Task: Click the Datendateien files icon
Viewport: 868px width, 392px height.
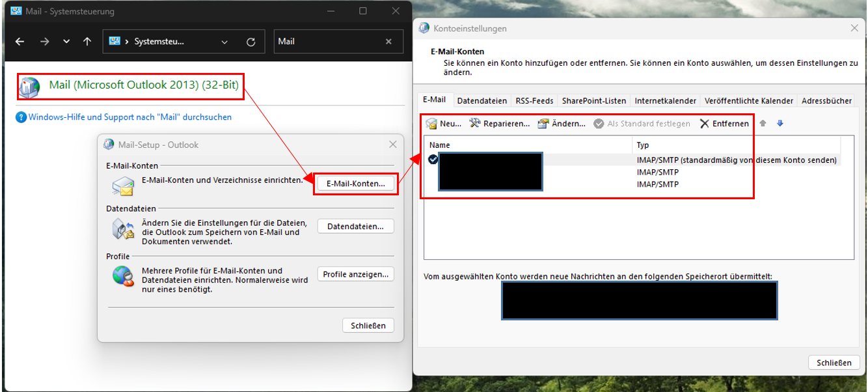Action: coord(123,229)
